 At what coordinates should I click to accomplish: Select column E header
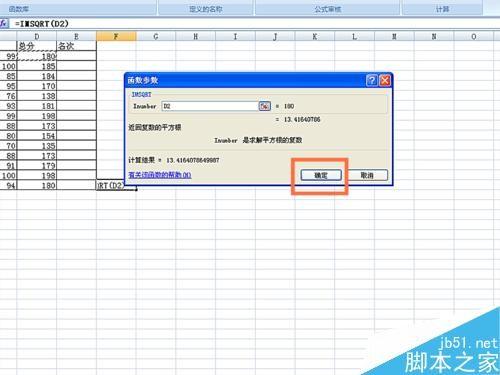tap(76, 36)
